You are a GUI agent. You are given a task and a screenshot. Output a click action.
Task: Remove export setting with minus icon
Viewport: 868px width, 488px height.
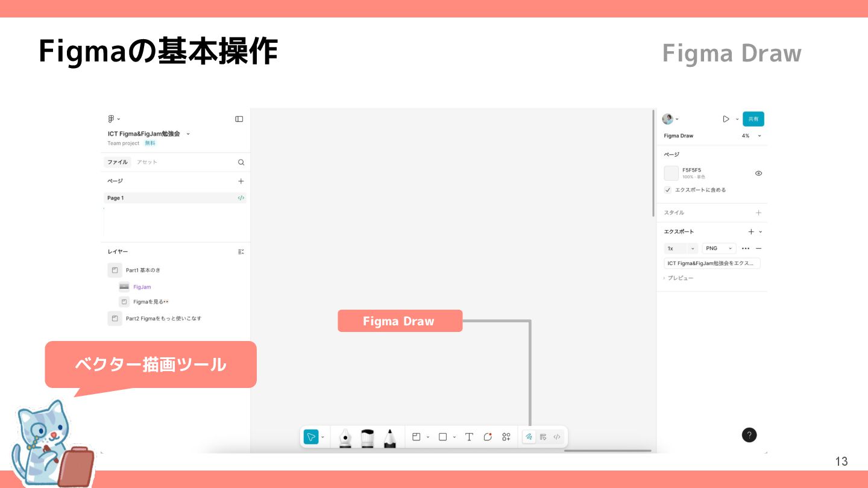pyautogui.click(x=758, y=248)
